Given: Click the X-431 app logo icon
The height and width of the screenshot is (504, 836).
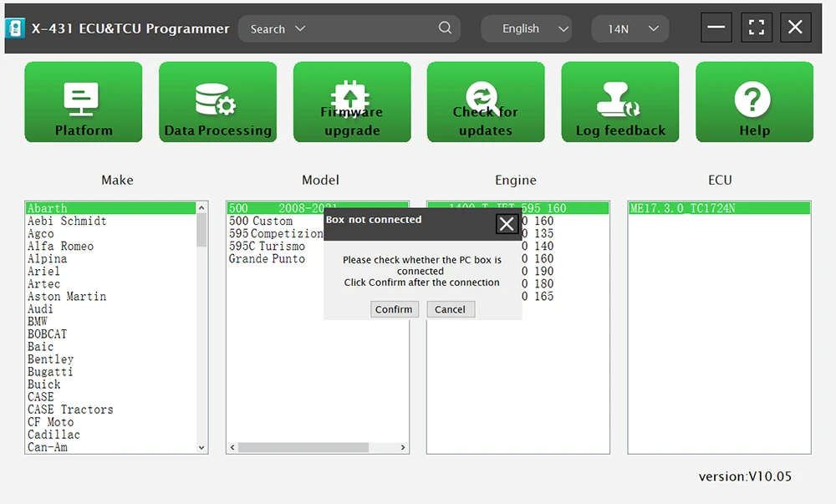Looking at the screenshot, I should 15,28.
